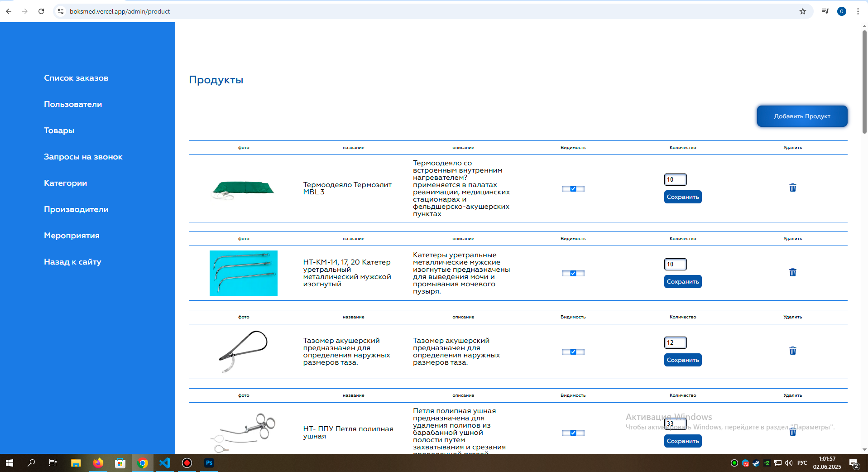
Task: Save quantity for Тазомер акушерский
Action: [x=682, y=360]
